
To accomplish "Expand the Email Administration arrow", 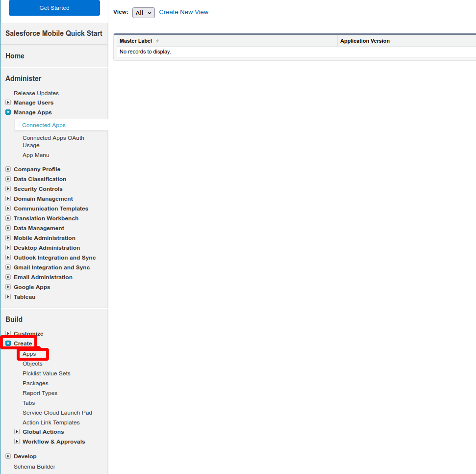I will [8, 277].
